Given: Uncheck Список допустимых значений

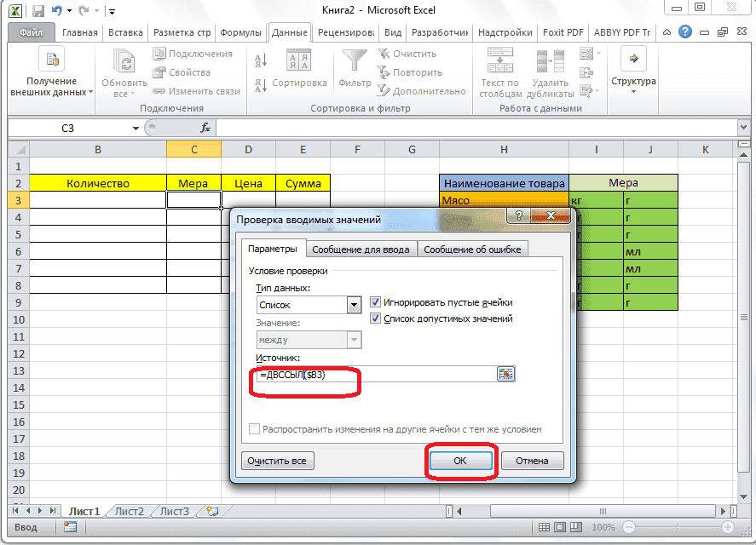Looking at the screenshot, I should [376, 318].
